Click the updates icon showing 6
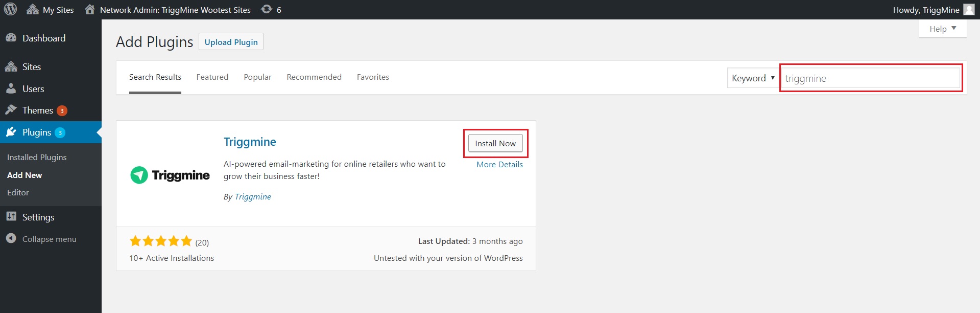Image resolution: width=980 pixels, height=313 pixels. (271, 10)
